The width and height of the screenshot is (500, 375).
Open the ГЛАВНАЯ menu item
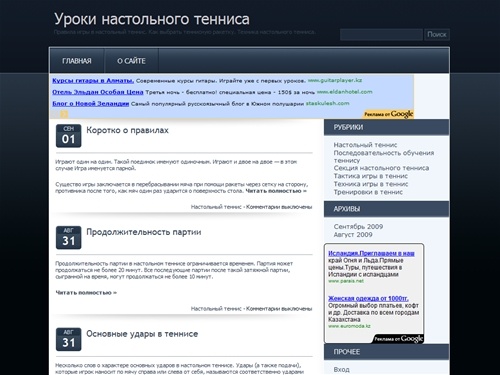click(77, 61)
